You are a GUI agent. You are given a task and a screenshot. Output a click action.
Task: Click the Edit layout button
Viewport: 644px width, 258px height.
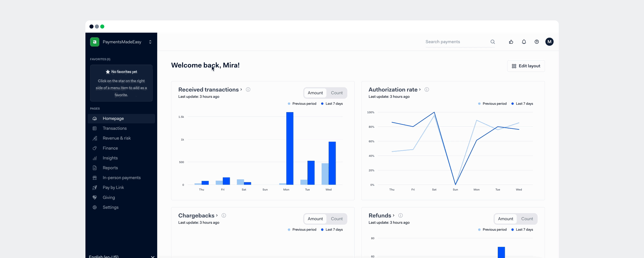pos(526,66)
